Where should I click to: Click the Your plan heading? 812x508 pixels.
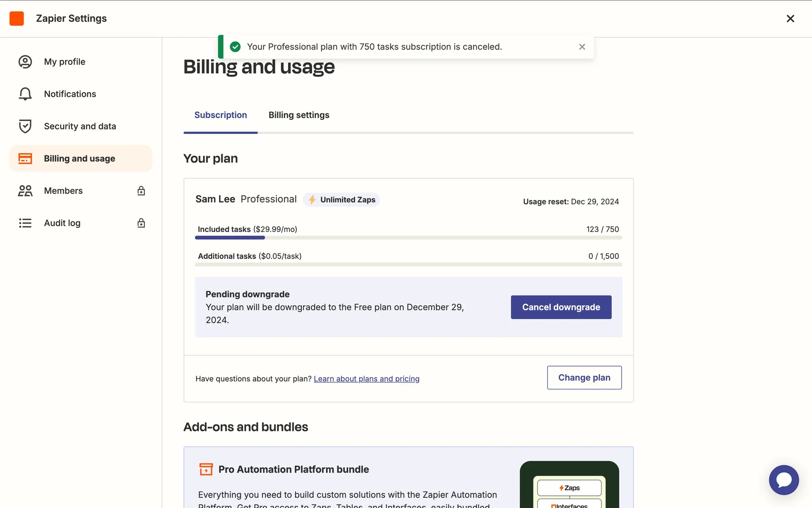coord(211,158)
